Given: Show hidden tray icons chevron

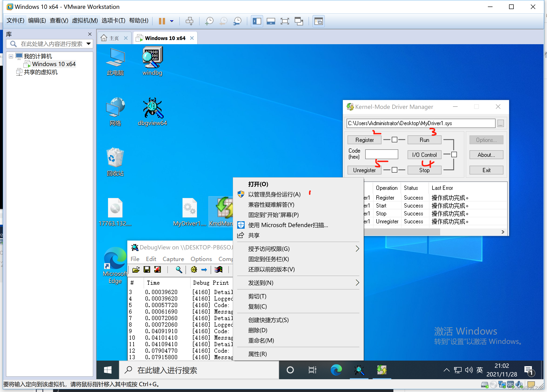Looking at the screenshot, I should point(446,370).
